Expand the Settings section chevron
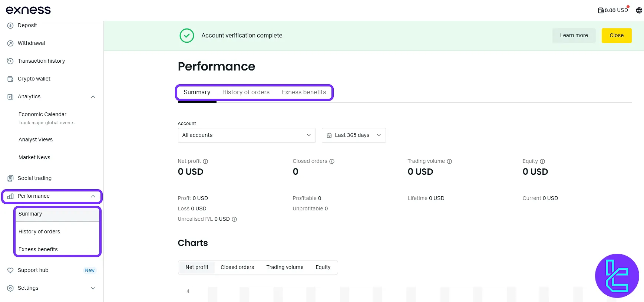Viewport: 644px width, 302px height. click(x=93, y=288)
